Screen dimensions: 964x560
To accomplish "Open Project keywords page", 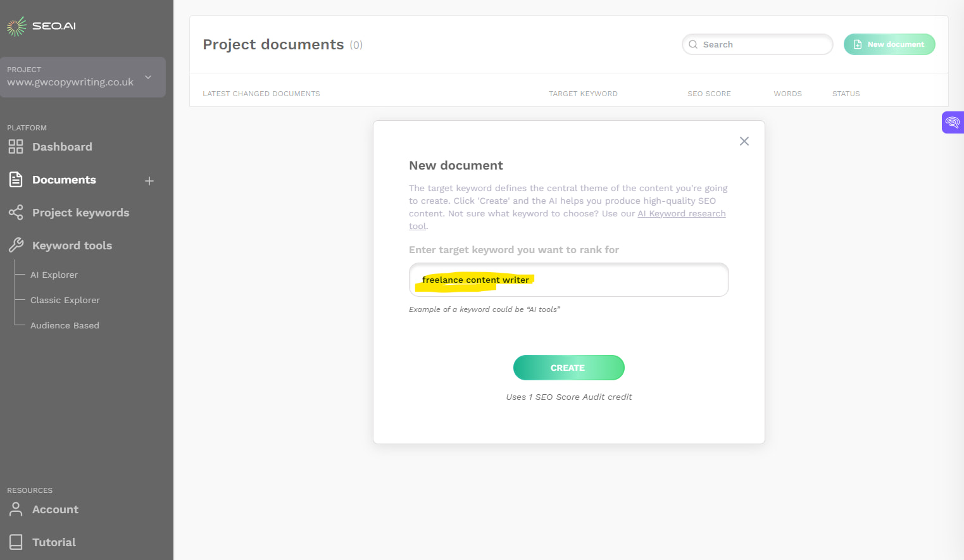I will 80,213.
